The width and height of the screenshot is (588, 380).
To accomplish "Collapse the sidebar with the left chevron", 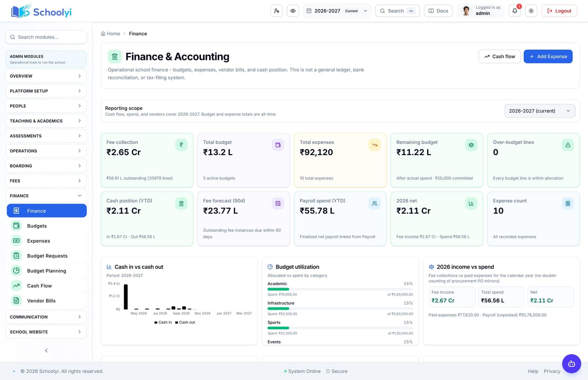I will coord(46,350).
